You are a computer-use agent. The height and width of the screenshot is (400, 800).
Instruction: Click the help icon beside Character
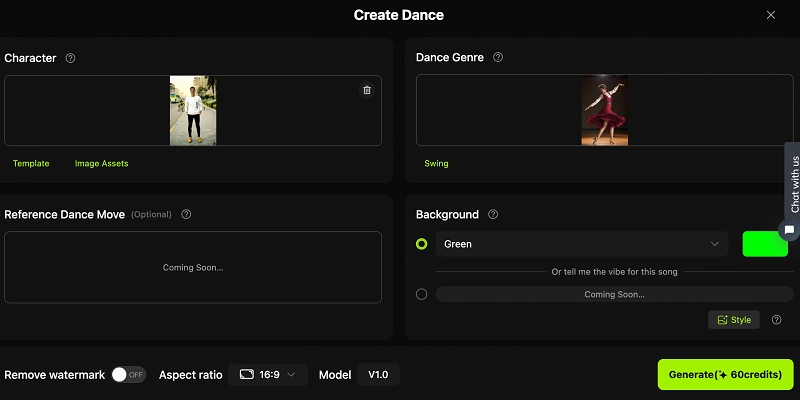70,58
